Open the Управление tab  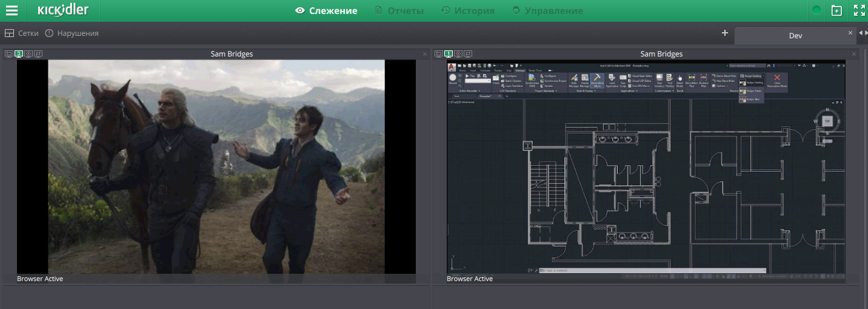pyautogui.click(x=547, y=10)
